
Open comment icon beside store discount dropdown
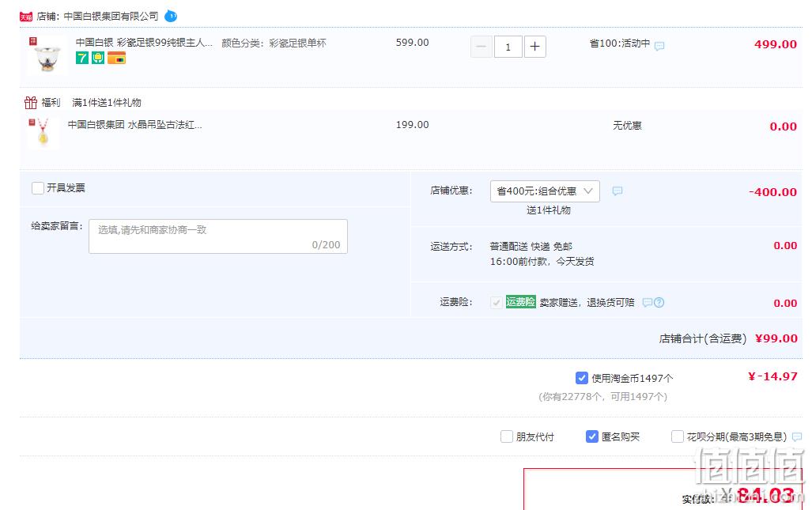point(617,191)
